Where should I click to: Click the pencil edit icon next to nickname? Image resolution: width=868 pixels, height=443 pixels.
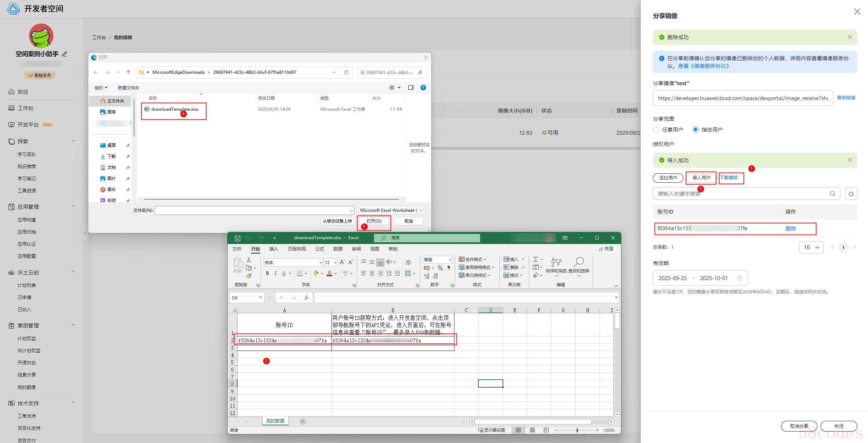(x=64, y=54)
